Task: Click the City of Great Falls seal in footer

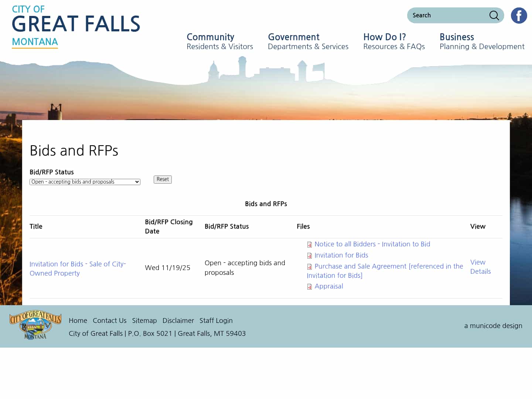Action: tap(35, 324)
